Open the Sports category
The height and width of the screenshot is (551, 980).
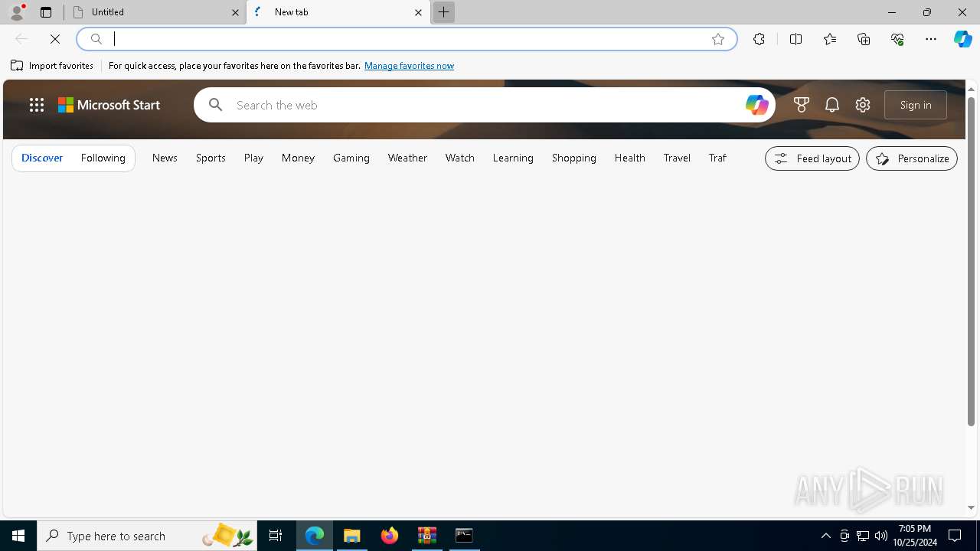[211, 158]
